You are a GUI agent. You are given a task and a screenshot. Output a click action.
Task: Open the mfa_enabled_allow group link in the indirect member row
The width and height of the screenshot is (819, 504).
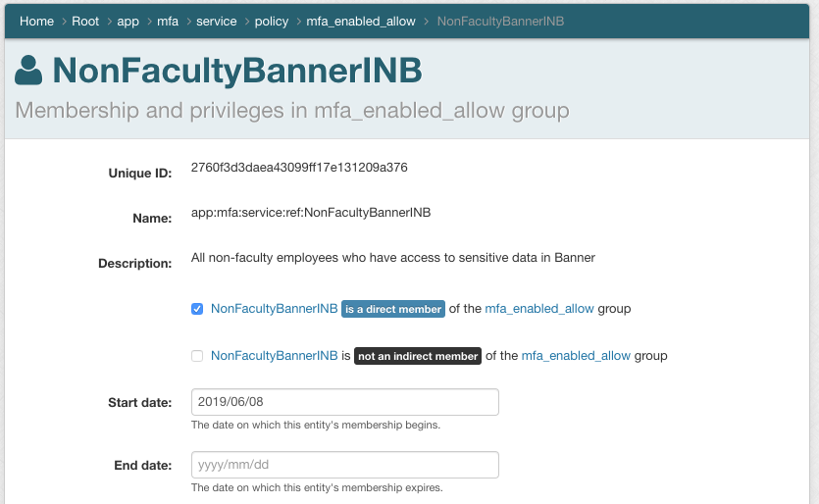coord(576,356)
